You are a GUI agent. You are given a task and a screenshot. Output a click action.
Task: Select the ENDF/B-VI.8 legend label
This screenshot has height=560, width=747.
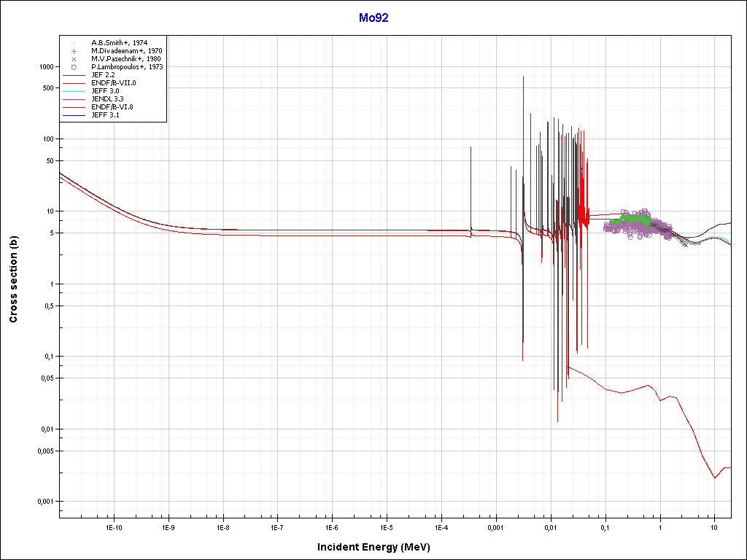click(112, 107)
